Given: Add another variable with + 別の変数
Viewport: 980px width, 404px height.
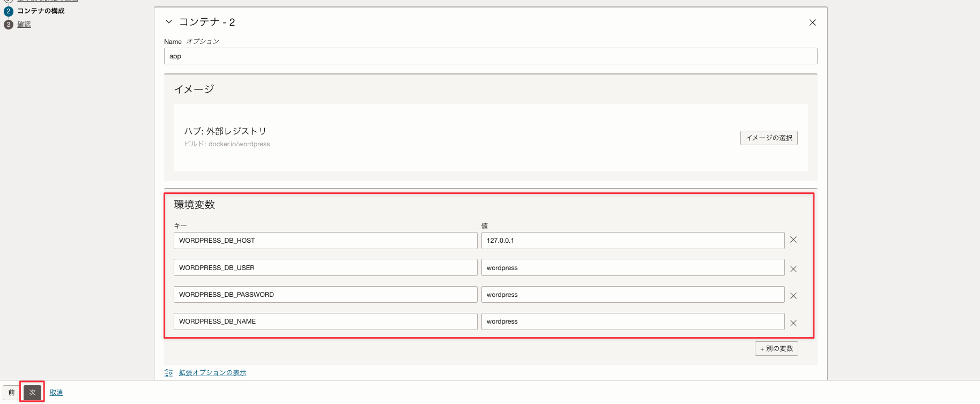Looking at the screenshot, I should (776, 349).
